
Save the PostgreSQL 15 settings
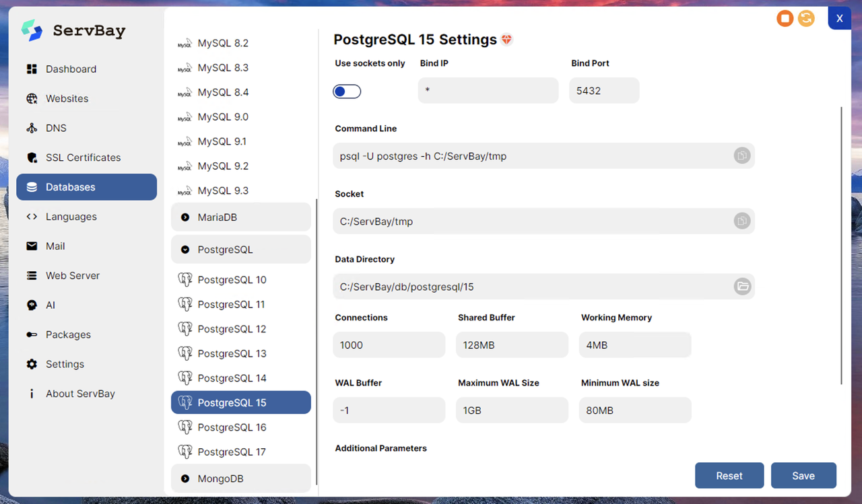coord(803,475)
